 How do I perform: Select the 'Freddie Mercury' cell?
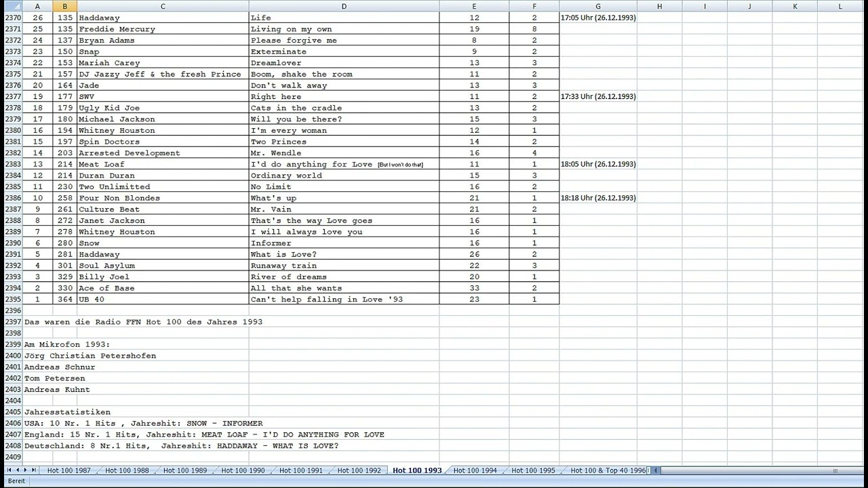pyautogui.click(x=163, y=29)
